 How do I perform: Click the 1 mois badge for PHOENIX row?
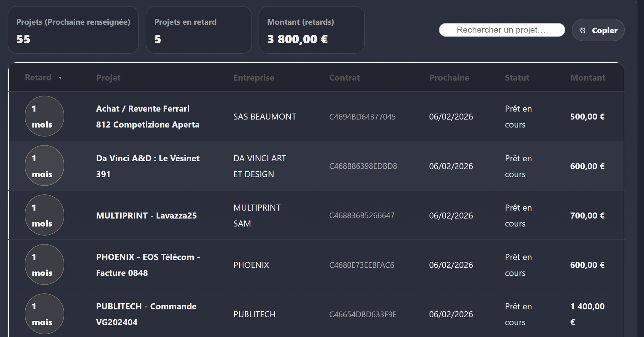coord(44,265)
